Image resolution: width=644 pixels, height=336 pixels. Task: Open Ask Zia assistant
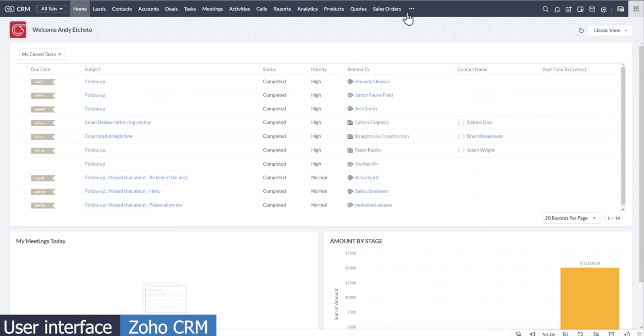pyautogui.click(x=548, y=334)
